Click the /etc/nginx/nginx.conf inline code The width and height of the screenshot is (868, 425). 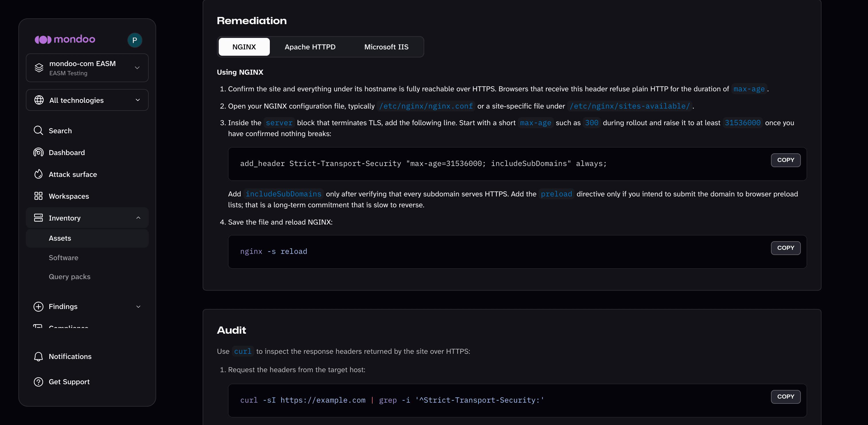coord(426,106)
